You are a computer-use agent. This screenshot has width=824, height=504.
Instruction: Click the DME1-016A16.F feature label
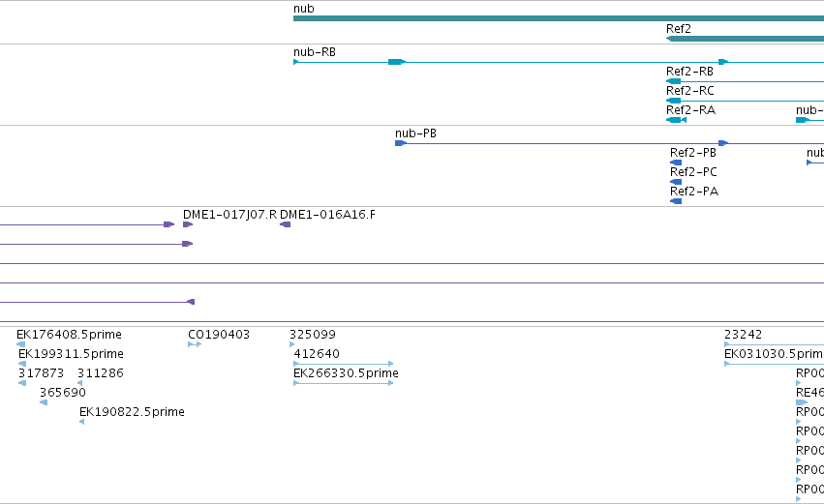tap(327, 215)
